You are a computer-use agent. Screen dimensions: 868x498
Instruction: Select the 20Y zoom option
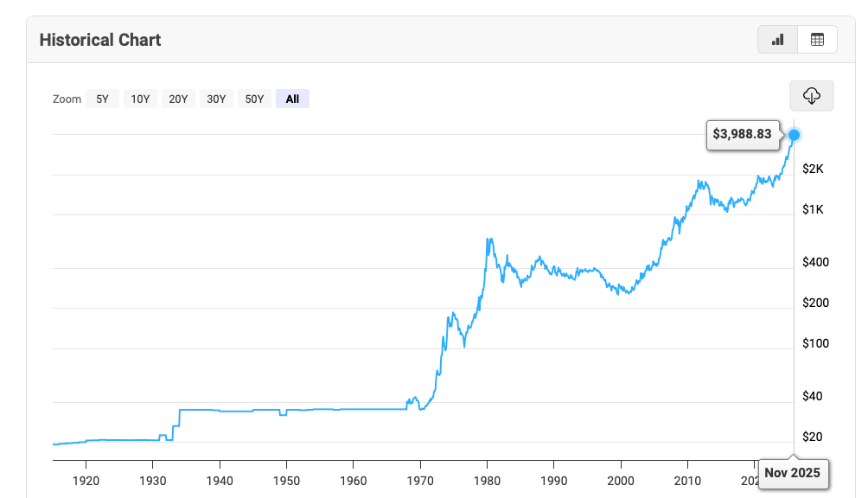(x=178, y=99)
